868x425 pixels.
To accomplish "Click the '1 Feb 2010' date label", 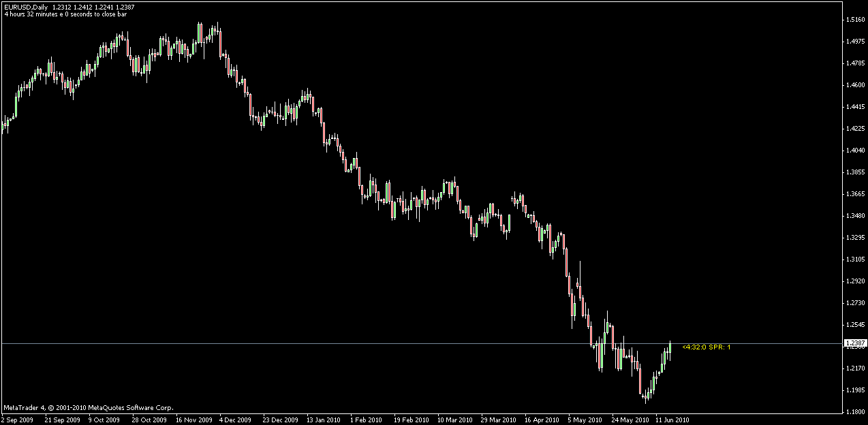I will click(x=366, y=420).
